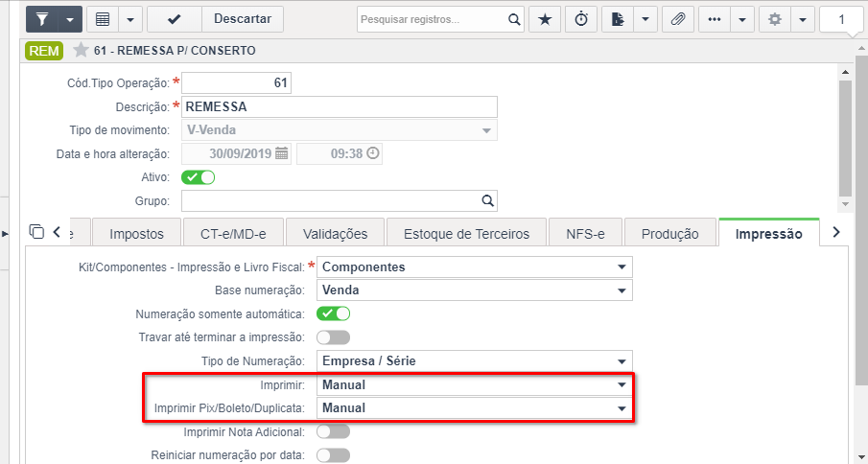The width and height of the screenshot is (868, 464).
Task: Mark record 61 as favorite star
Action: [x=82, y=50]
